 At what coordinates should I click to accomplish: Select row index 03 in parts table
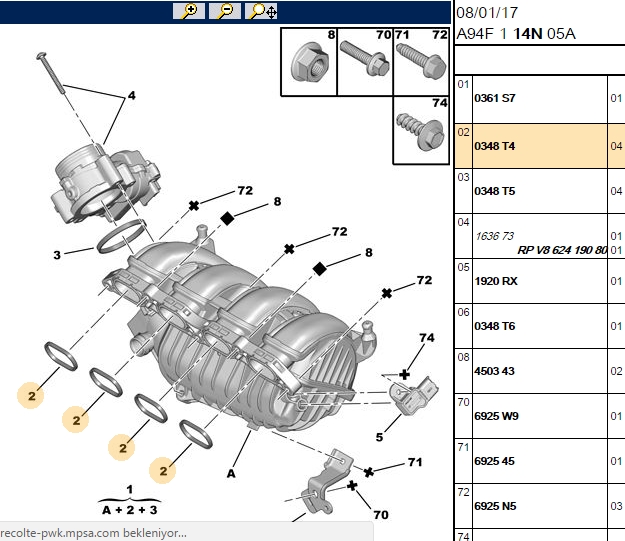pos(463,177)
